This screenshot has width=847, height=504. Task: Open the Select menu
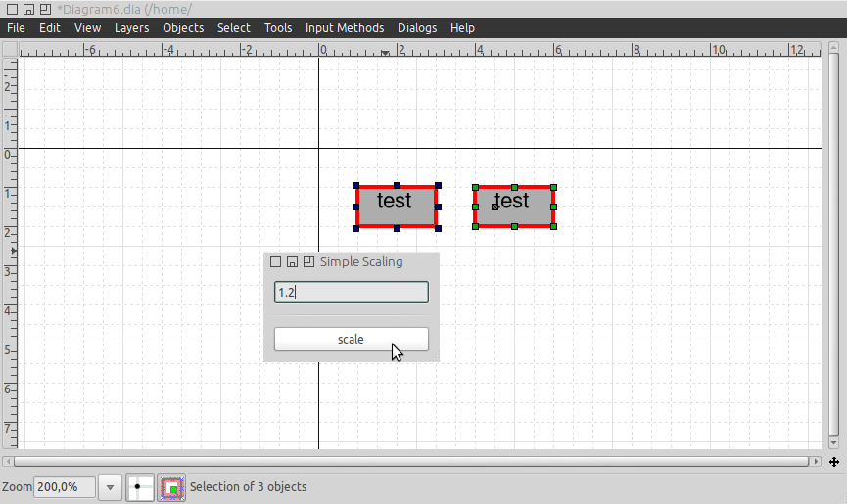[x=233, y=28]
